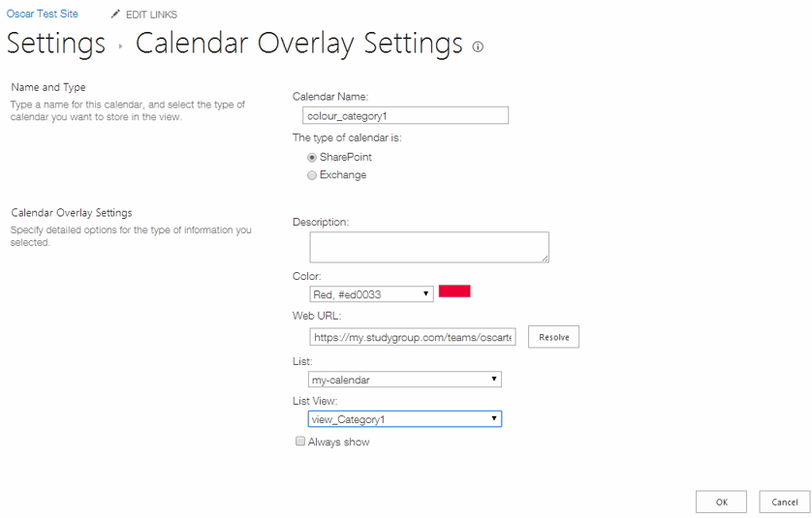This screenshot has width=812, height=518.
Task: Open the Oscar Test Site link
Action: [43, 14]
